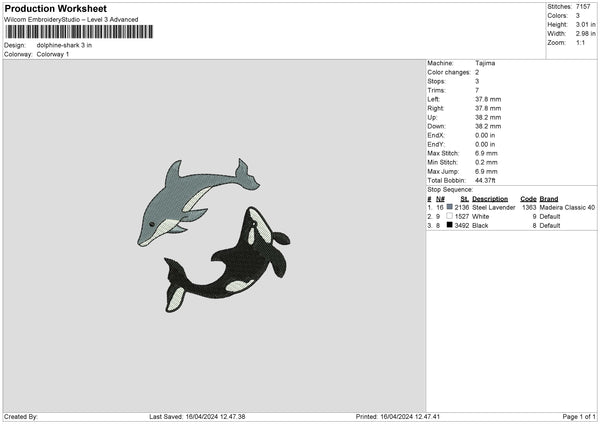Image resolution: width=600 pixels, height=424 pixels.
Task: Click the Printed timestamp in footer
Action: tap(398, 417)
